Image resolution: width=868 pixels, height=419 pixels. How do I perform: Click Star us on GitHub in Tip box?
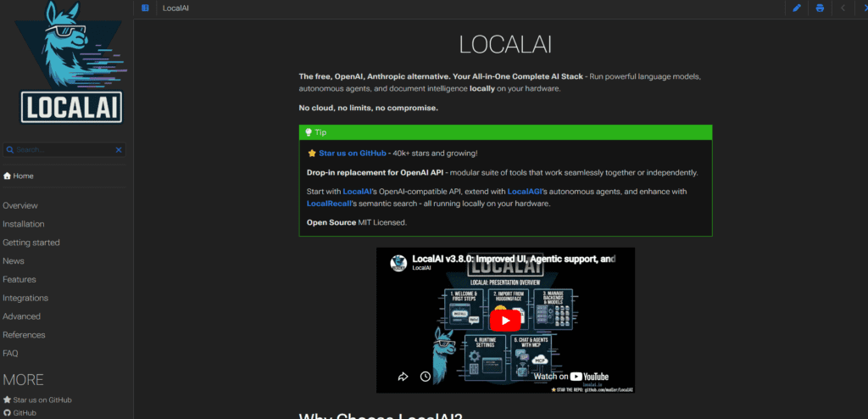353,154
